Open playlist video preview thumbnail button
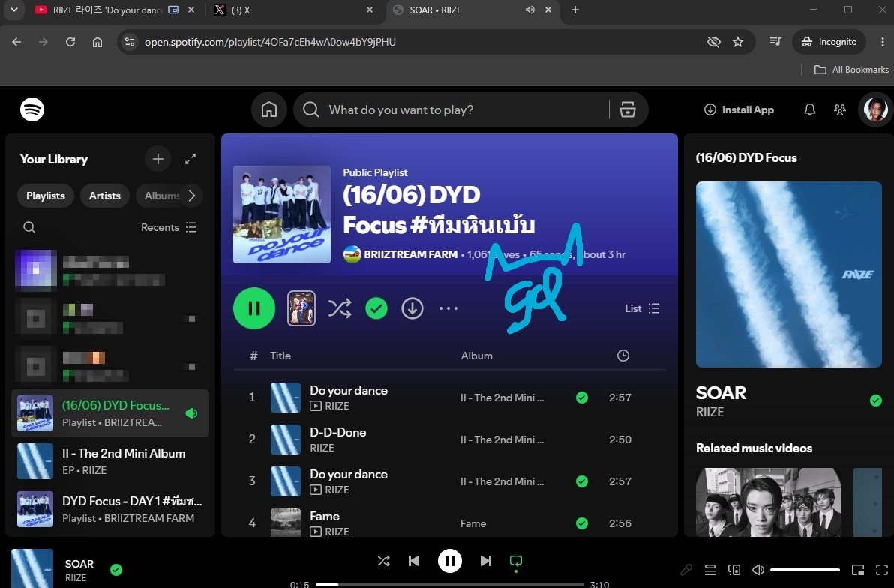This screenshot has height=588, width=894. click(301, 308)
